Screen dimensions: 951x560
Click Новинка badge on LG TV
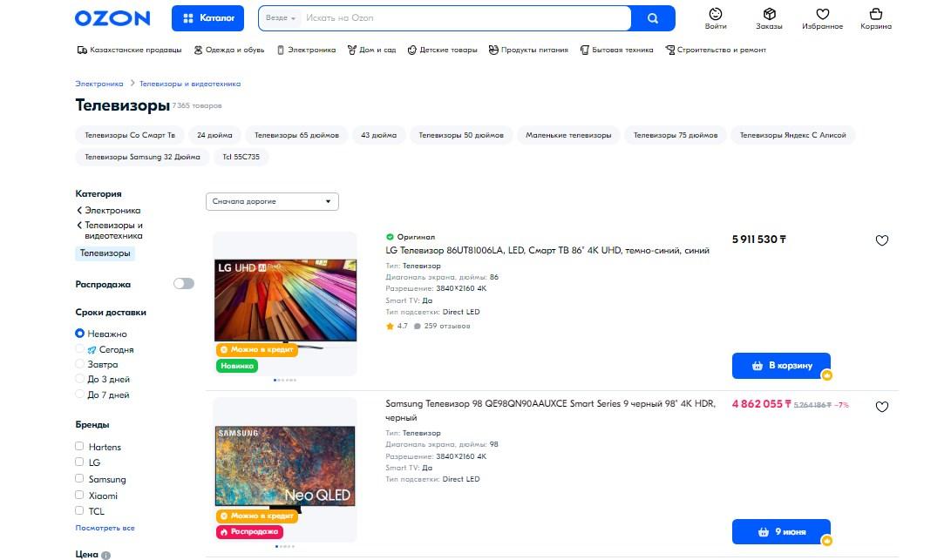tap(237, 366)
